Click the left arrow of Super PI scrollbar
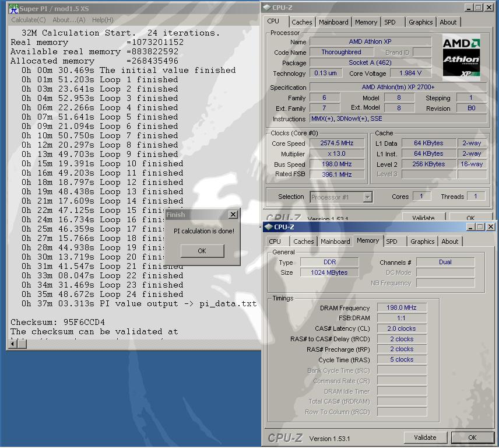 (12, 344)
